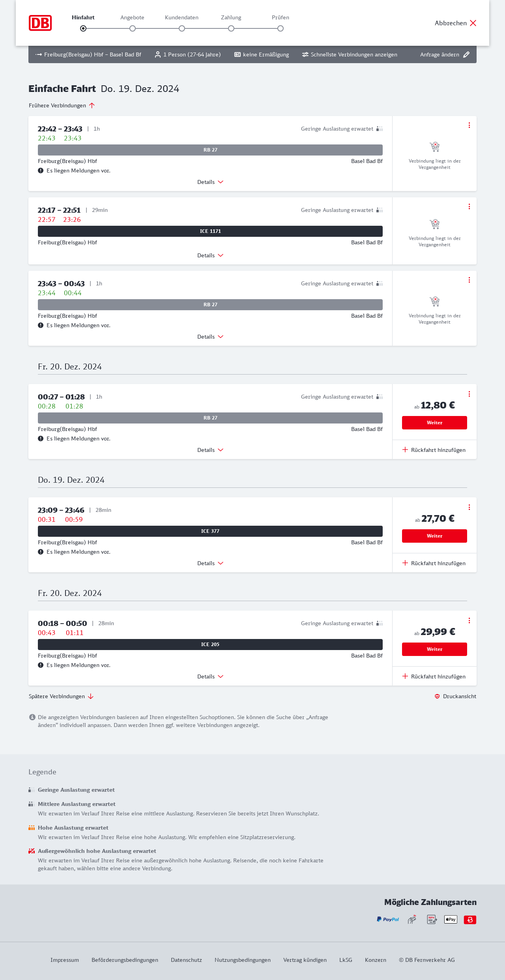This screenshot has width=505, height=980.
Task: Select the Zahlung step circle
Action: click(231, 28)
